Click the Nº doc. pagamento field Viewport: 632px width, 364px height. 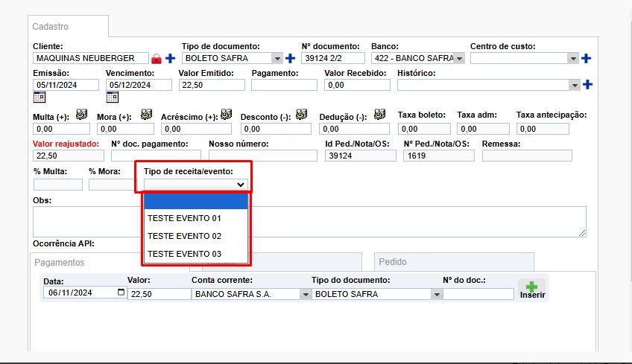click(x=156, y=156)
